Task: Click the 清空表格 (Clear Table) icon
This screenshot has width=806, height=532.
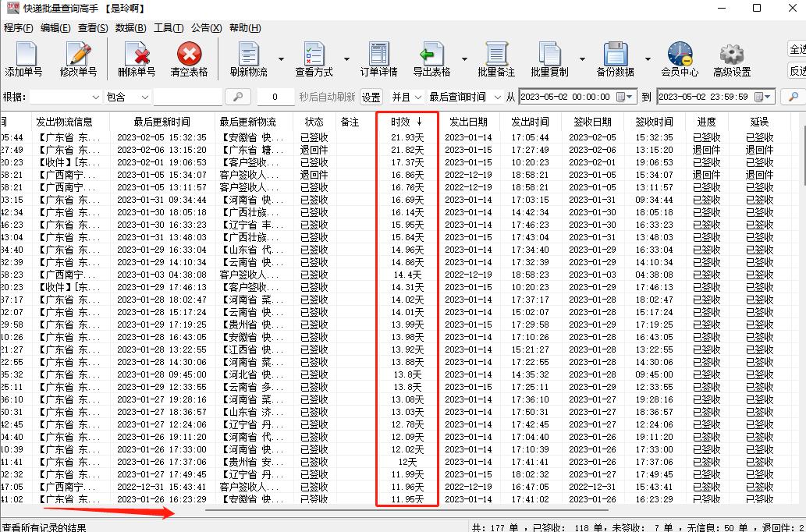Action: click(x=189, y=59)
